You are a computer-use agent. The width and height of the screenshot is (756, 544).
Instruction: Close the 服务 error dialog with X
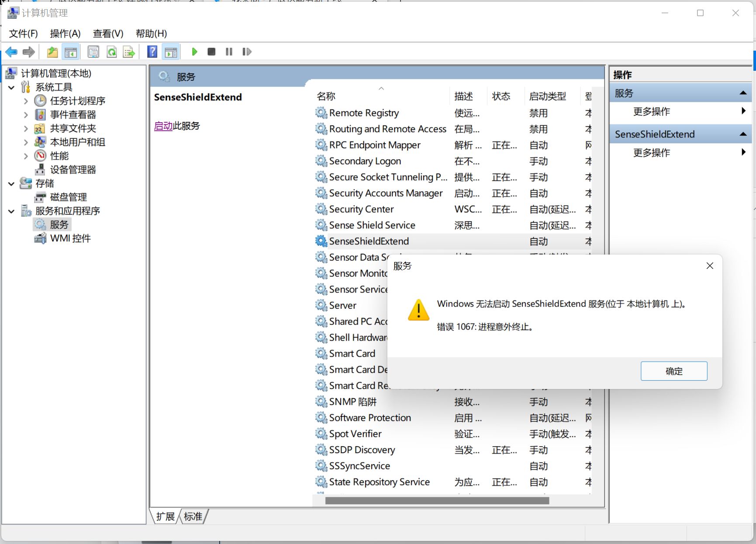[x=710, y=266]
